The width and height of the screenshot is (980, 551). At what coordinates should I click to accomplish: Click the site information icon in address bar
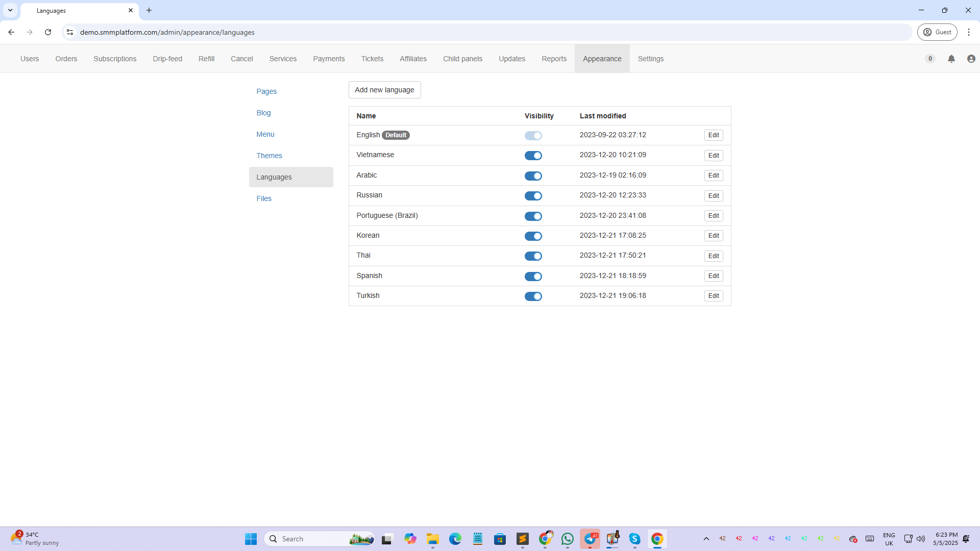(70, 32)
